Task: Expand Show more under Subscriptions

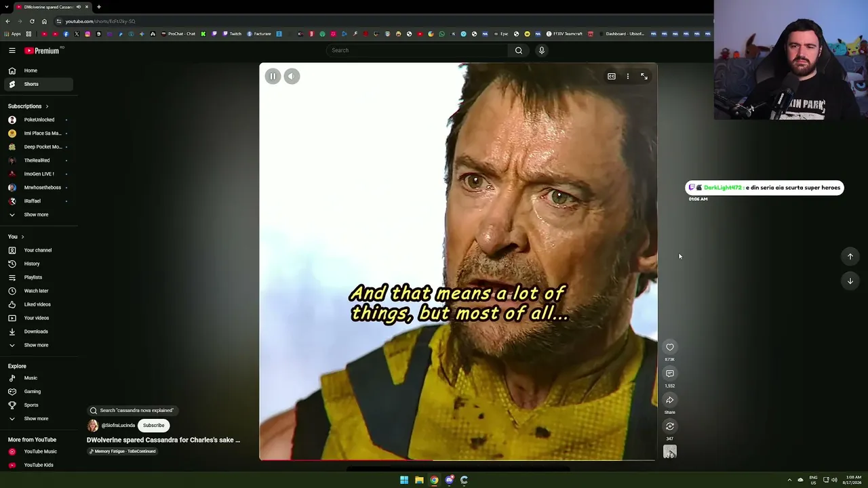Action: (38, 215)
